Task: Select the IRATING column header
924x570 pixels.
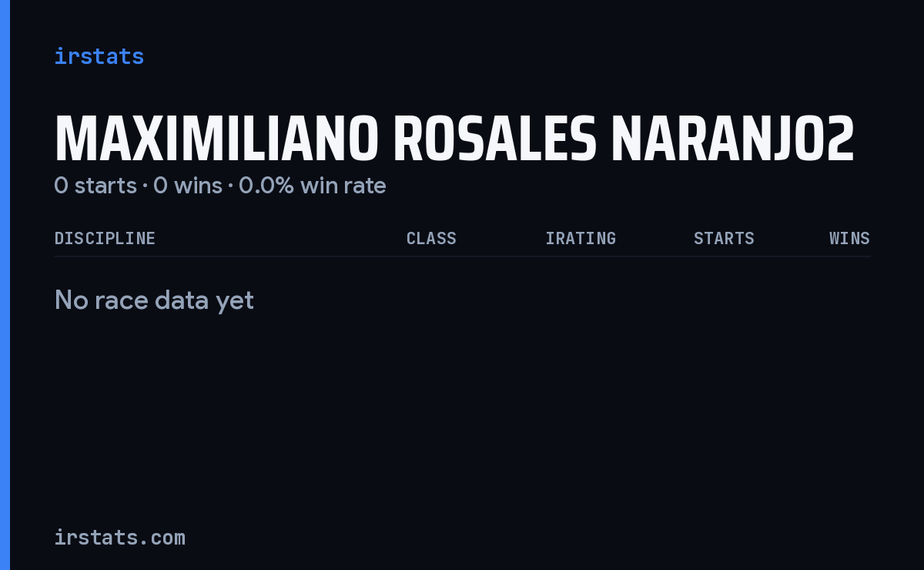Action: tap(581, 238)
